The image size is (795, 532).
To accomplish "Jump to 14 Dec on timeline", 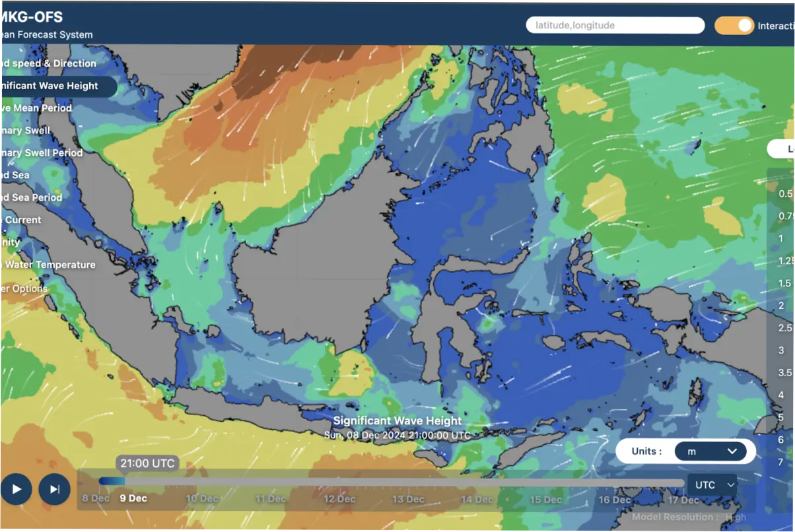I will 476,499.
